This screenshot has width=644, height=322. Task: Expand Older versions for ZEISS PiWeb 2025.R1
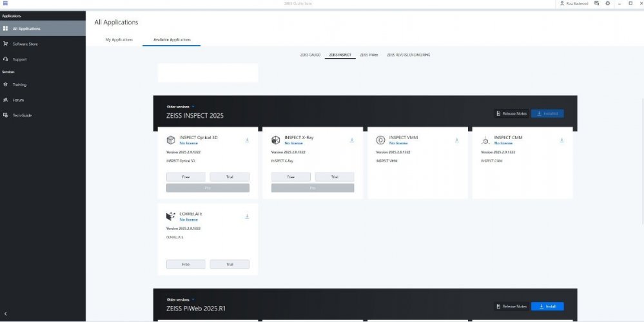(x=181, y=299)
